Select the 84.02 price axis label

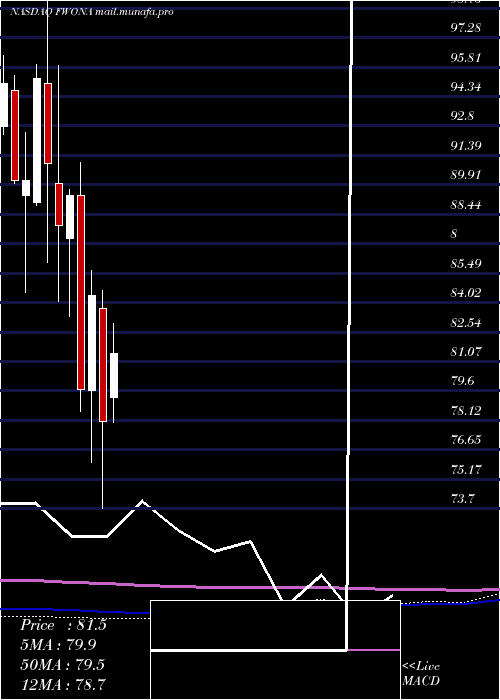466,293
